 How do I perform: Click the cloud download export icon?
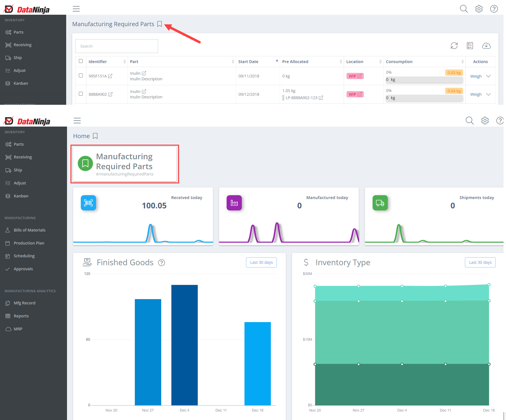tap(486, 46)
